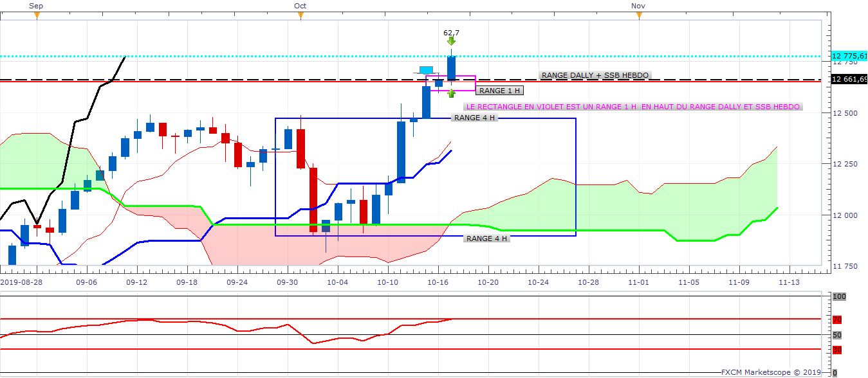The height and width of the screenshot is (378, 868).
Task: Click the 0 level label in the oscillator
Action: click(835, 373)
